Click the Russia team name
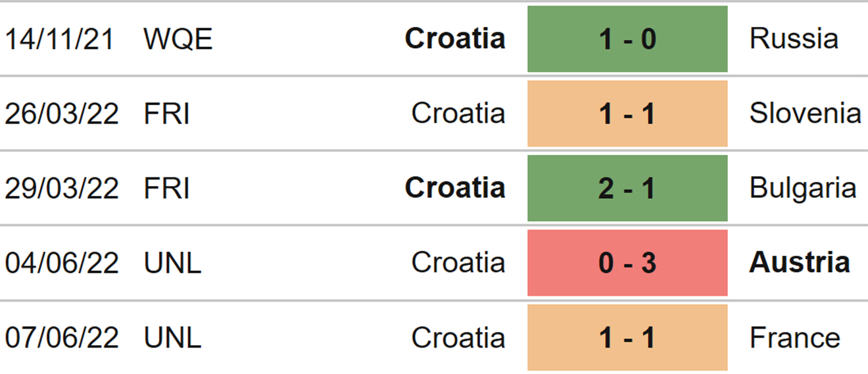Viewport: 868px width, 374px height. click(x=794, y=39)
